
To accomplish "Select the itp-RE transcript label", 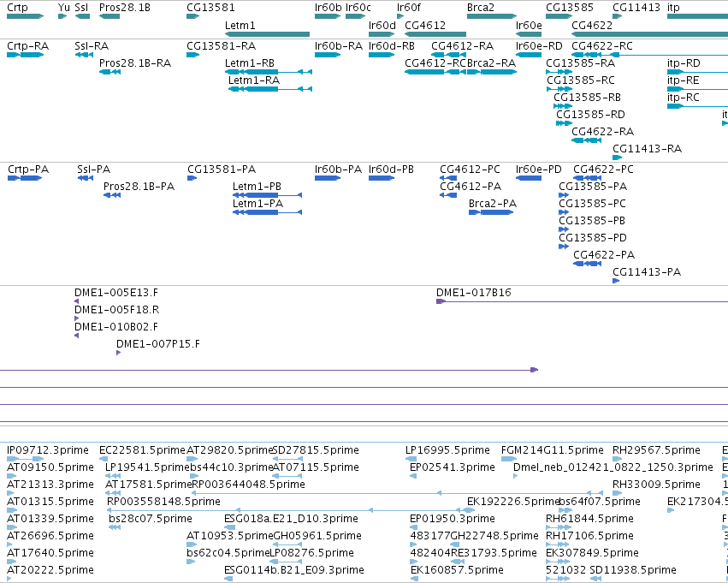I will [x=683, y=80].
